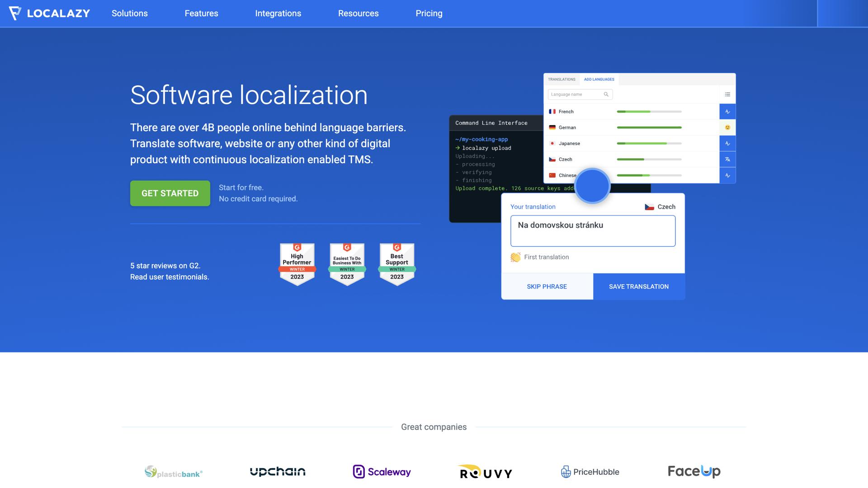Screen dimensions: 868x488
Task: Click the translate icon on the Czech row
Action: pyautogui.click(x=727, y=160)
